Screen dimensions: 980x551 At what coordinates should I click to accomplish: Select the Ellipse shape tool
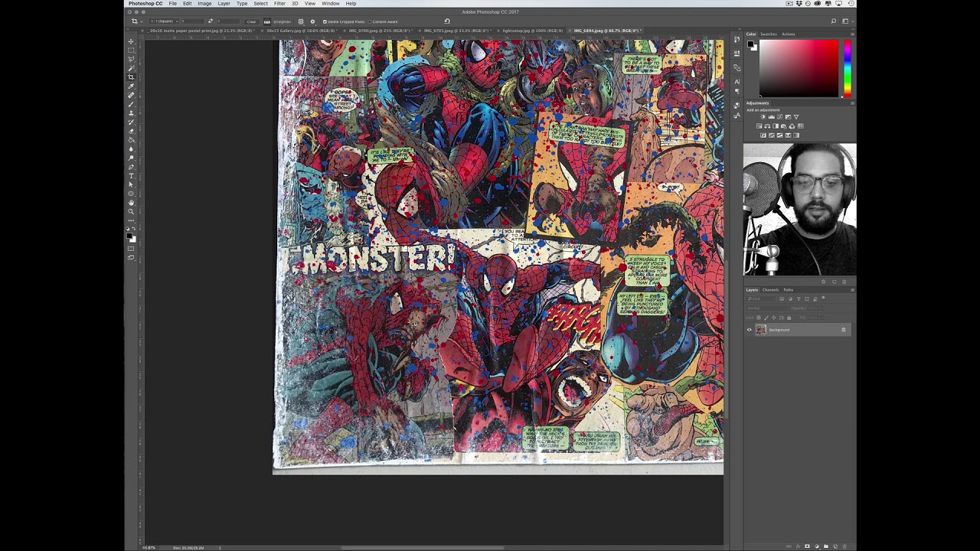click(131, 193)
